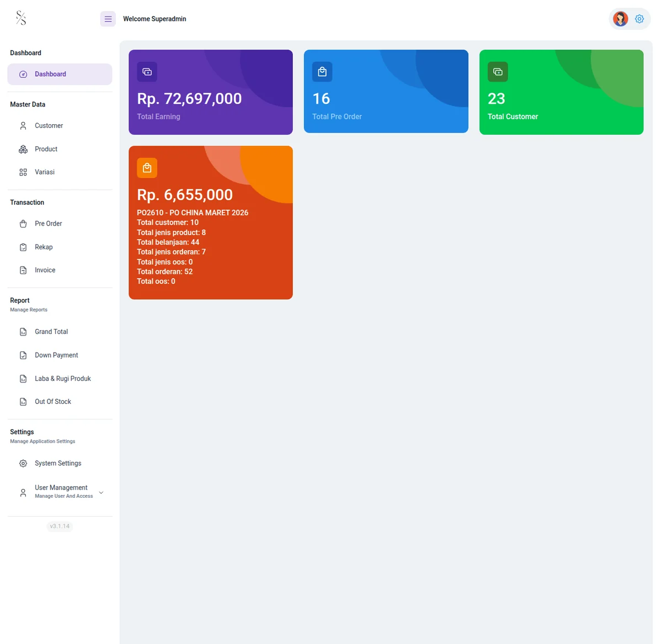Open the Product menu item
The width and height of the screenshot is (662, 644).
tap(60, 149)
